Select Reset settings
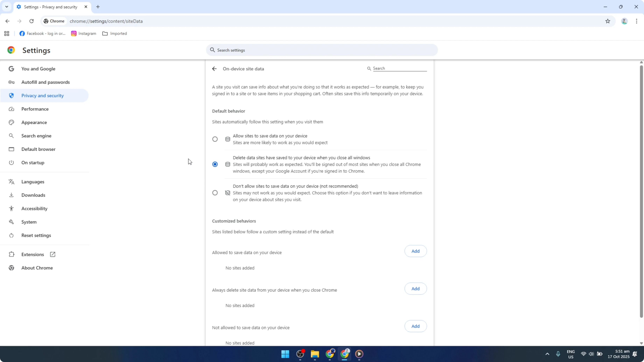The image size is (644, 362). click(x=36, y=235)
